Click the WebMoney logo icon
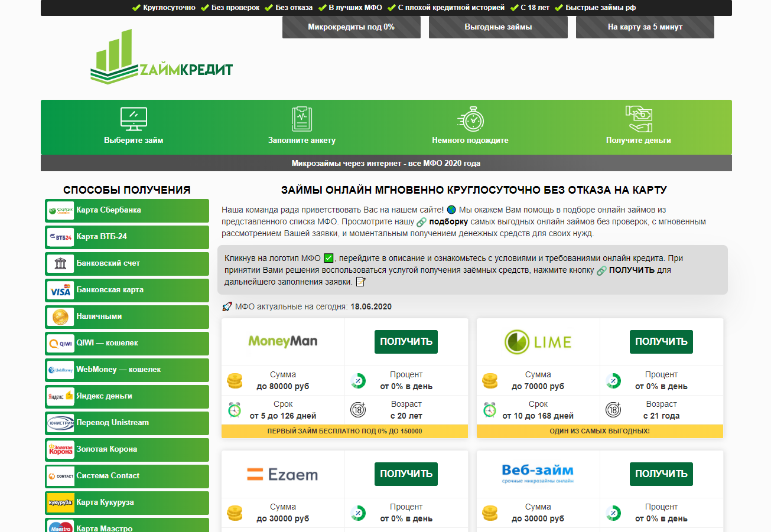 (x=60, y=370)
